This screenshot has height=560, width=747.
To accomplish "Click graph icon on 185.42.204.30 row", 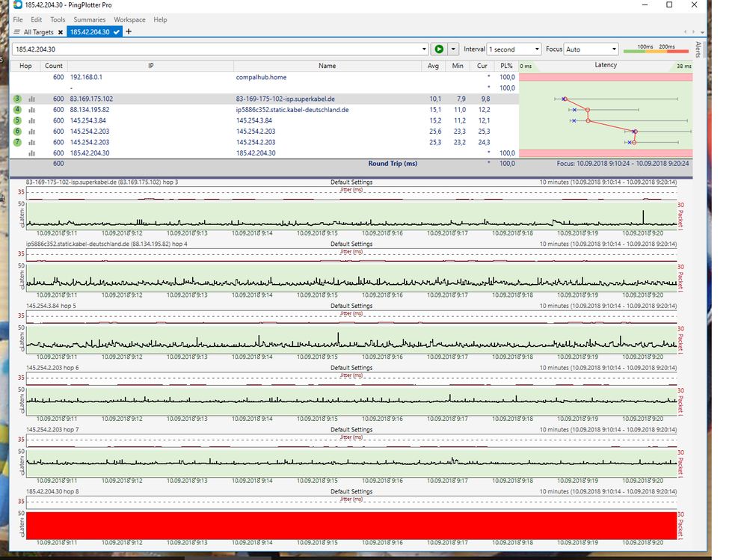I will tap(32, 153).
